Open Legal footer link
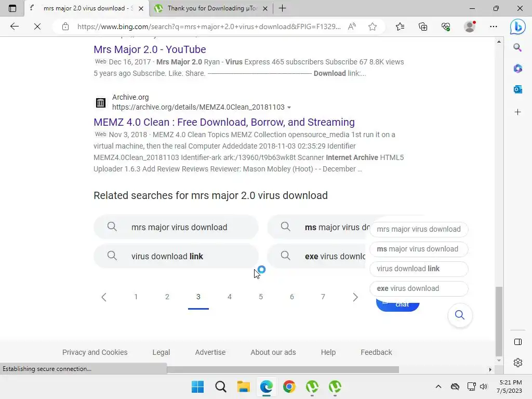 (x=161, y=353)
